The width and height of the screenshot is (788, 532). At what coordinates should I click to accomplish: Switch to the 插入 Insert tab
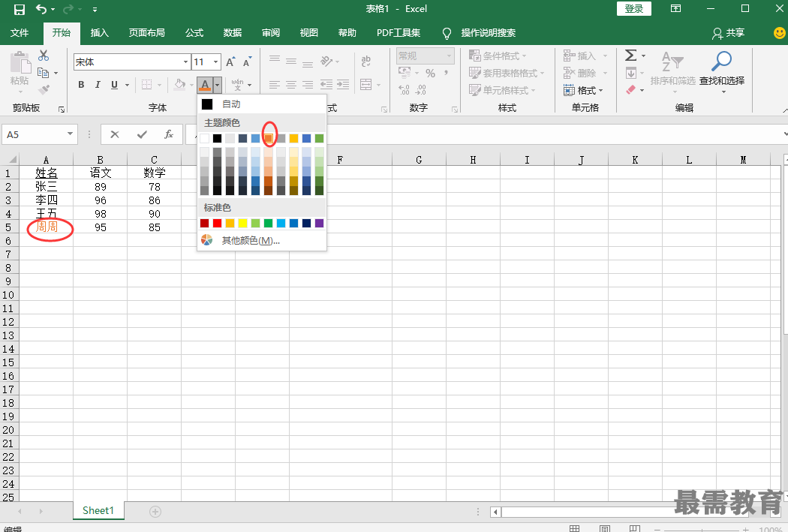[x=100, y=33]
